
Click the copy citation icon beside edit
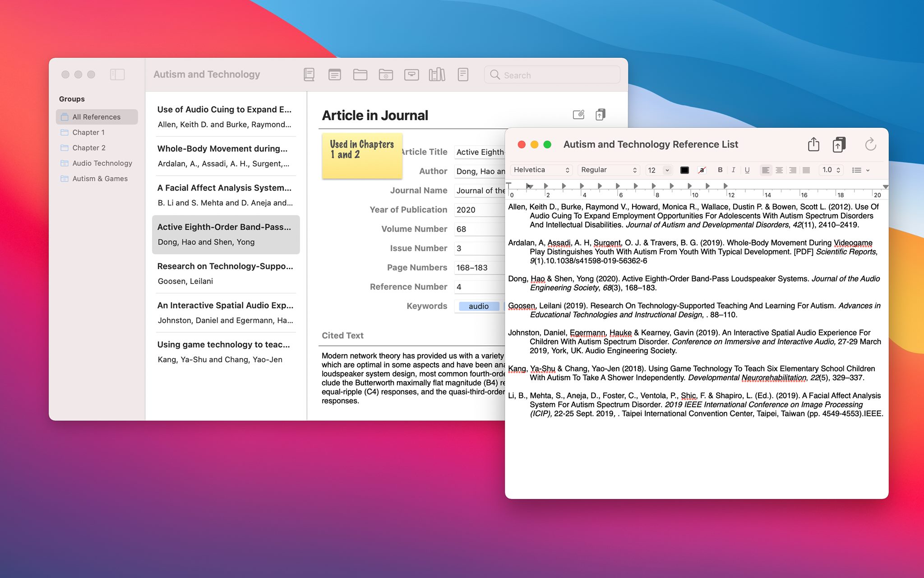pos(601,115)
